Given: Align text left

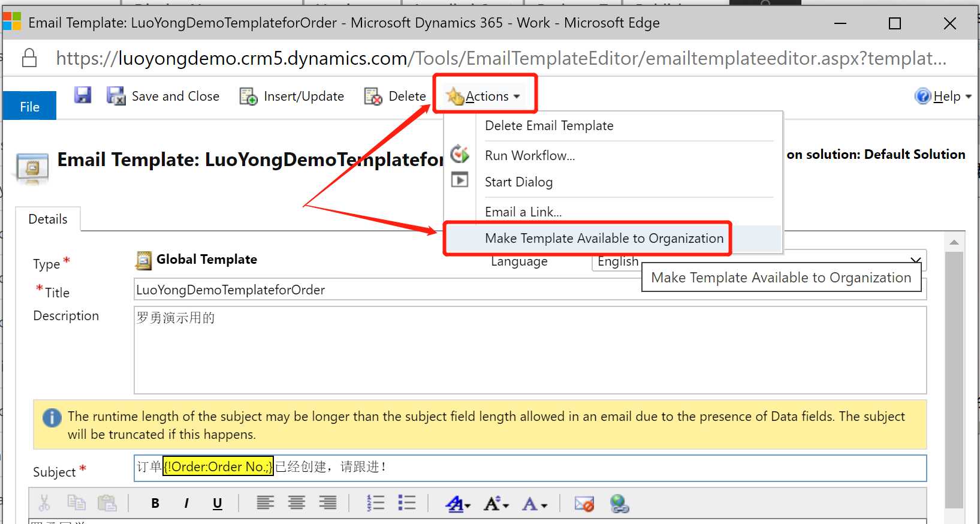Looking at the screenshot, I should tap(265, 503).
